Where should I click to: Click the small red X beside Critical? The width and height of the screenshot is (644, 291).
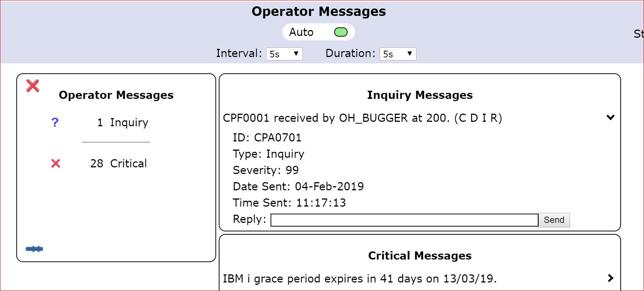tap(56, 163)
